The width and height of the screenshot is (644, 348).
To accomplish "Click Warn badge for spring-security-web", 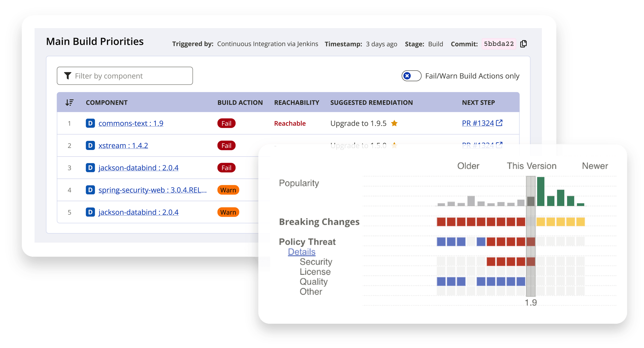I will click(x=228, y=190).
